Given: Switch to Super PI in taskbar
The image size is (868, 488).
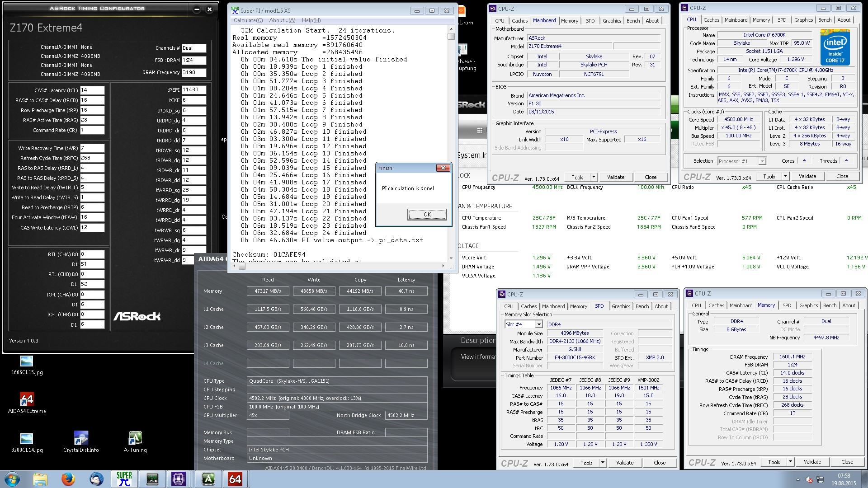Looking at the screenshot, I should 124,479.
